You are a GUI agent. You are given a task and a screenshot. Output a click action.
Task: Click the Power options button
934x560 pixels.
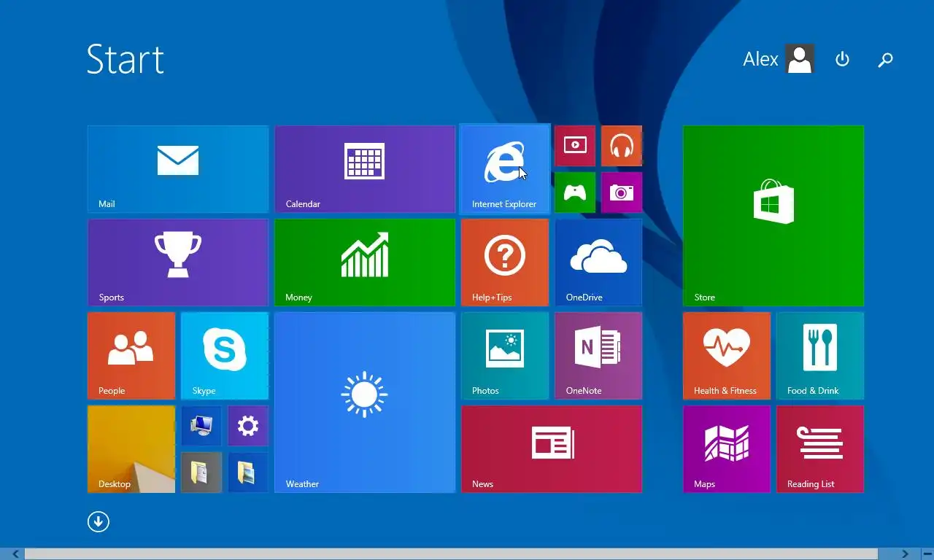(x=842, y=59)
